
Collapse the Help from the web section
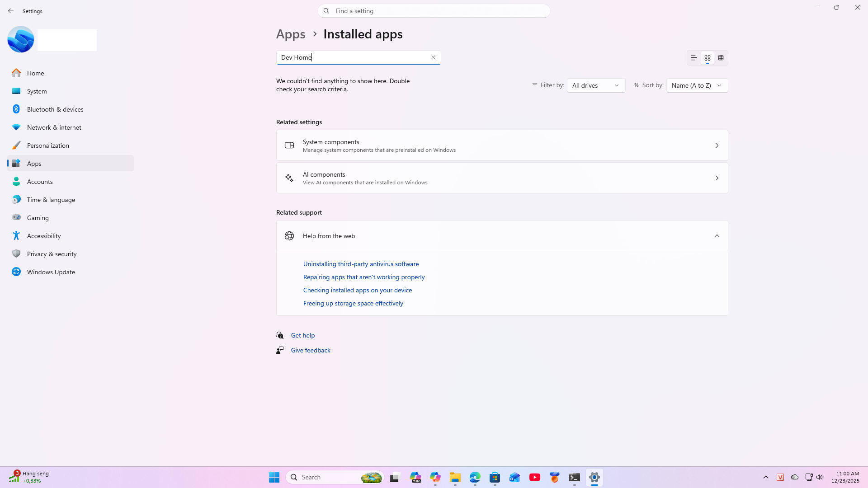click(x=717, y=235)
